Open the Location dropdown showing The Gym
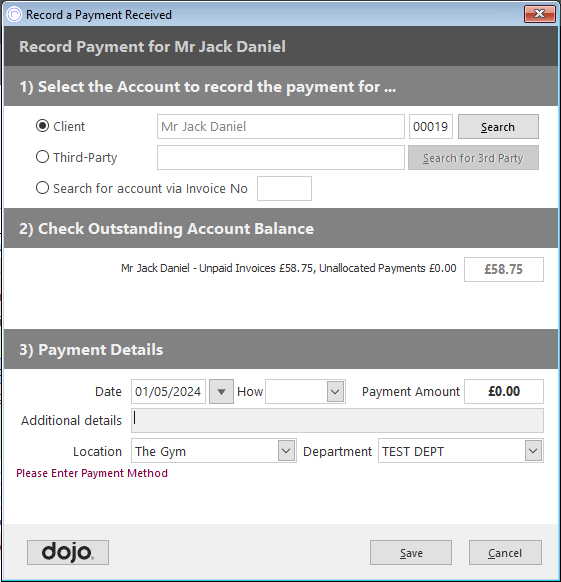The height and width of the screenshot is (582, 561). click(x=286, y=451)
